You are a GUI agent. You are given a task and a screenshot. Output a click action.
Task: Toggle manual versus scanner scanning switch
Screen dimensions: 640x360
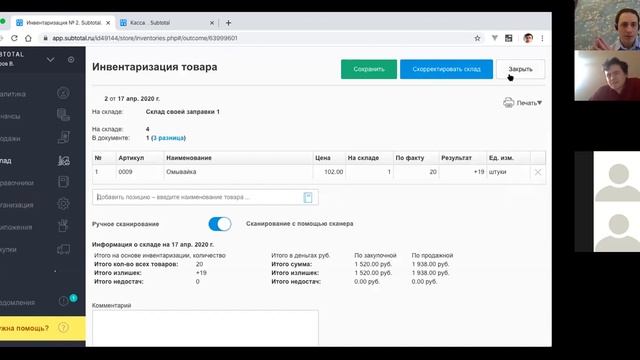pyautogui.click(x=220, y=224)
